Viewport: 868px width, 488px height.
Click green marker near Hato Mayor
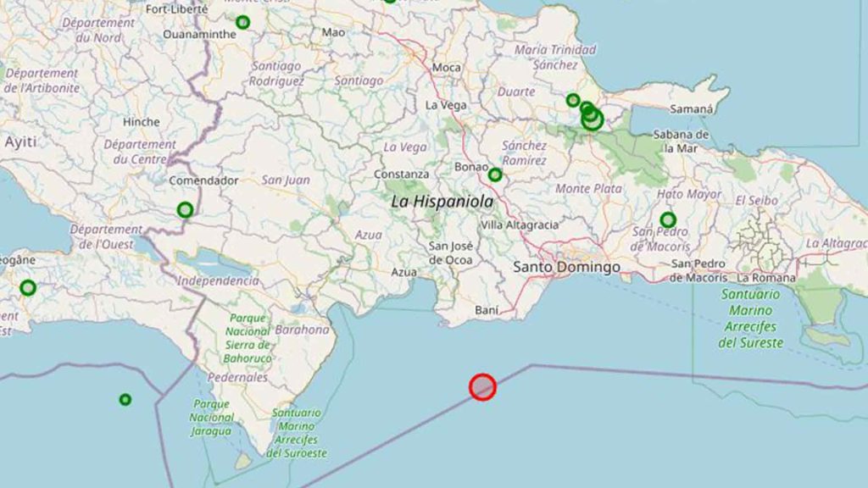click(x=668, y=220)
